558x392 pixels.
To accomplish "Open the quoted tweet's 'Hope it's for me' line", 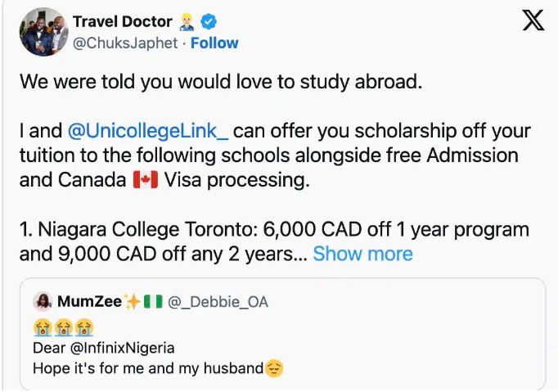I will tap(147, 368).
